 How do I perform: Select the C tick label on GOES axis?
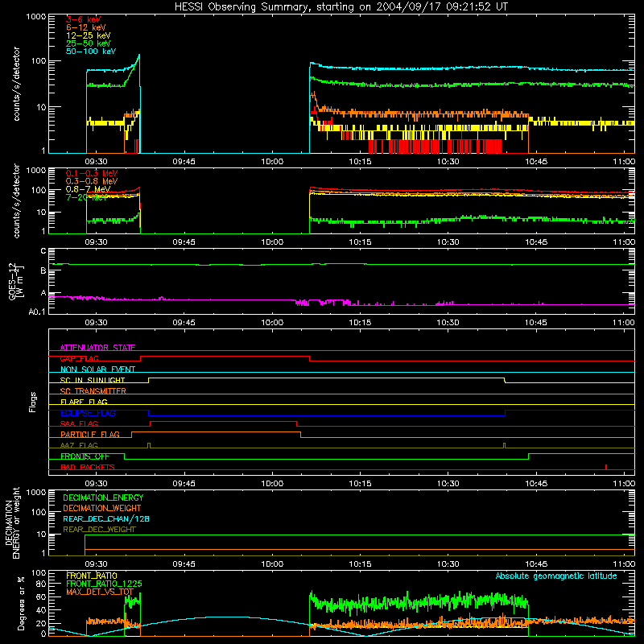(x=43, y=251)
